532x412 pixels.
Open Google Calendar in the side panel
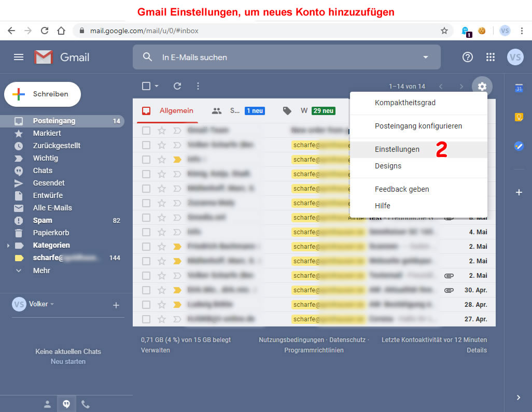pos(519,88)
